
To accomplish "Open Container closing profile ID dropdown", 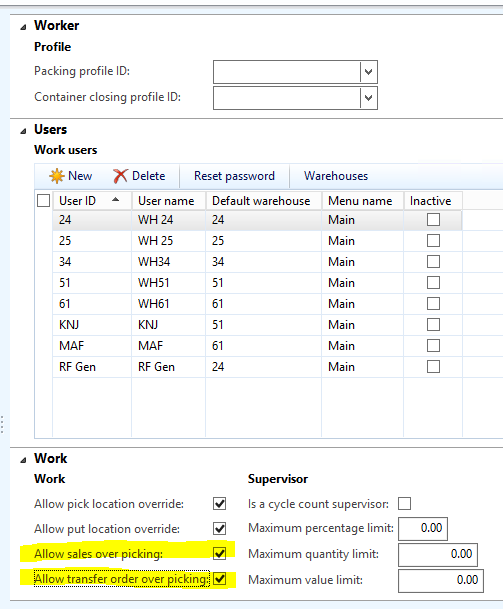I will [x=369, y=98].
